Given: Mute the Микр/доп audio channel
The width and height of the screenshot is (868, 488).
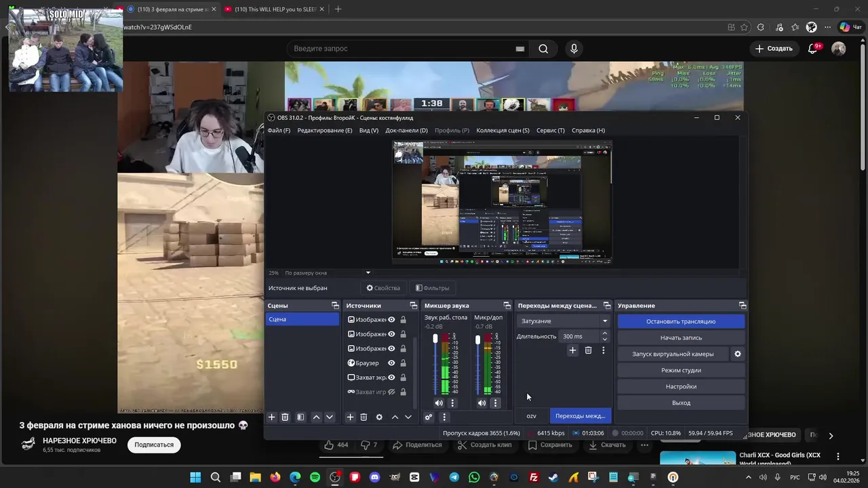Looking at the screenshot, I should point(481,403).
